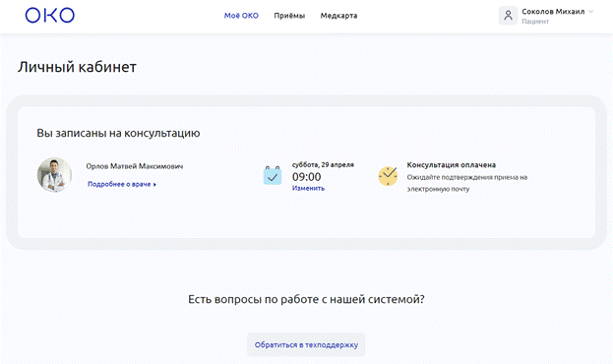This screenshot has height=364, width=613.
Task: Click Ожидайте подтверждения приема note
Action: pyautogui.click(x=467, y=183)
